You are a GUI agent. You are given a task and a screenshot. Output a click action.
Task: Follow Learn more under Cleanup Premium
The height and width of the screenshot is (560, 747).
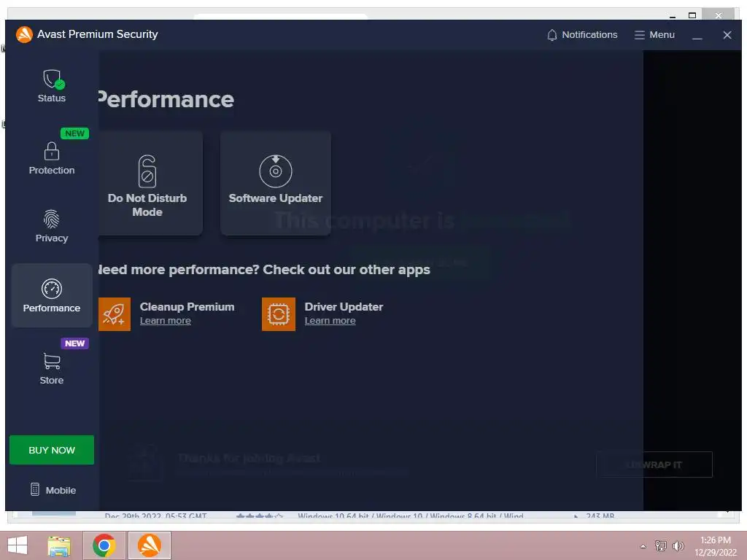click(x=166, y=321)
